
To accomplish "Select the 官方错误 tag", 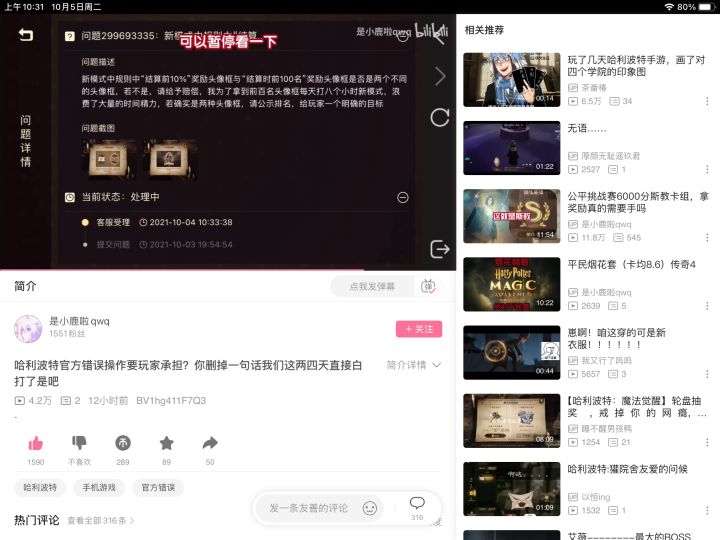I will coord(158,487).
